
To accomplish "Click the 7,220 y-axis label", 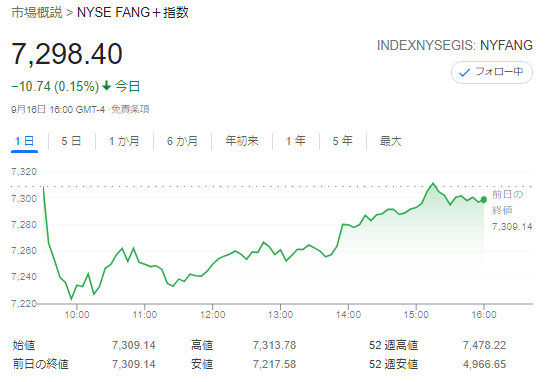I will point(24,304).
